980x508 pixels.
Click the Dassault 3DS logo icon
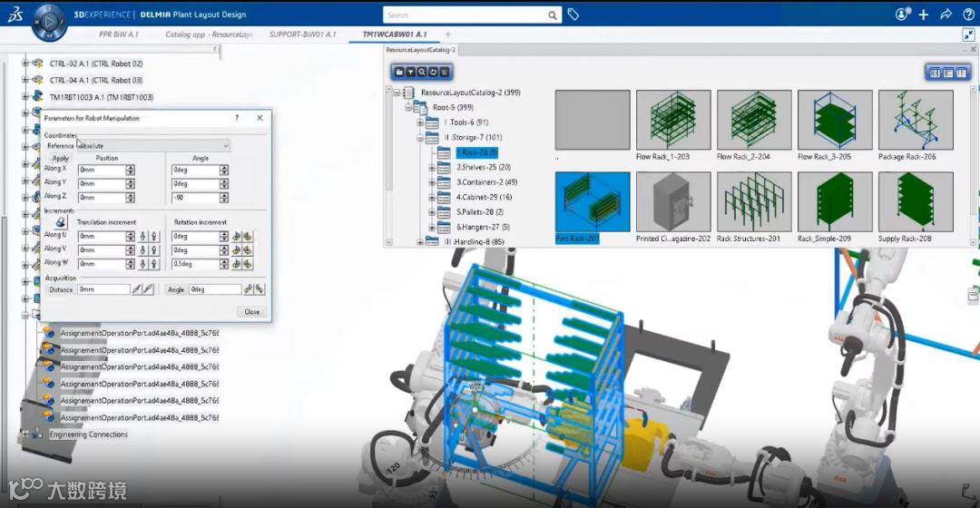point(15,15)
